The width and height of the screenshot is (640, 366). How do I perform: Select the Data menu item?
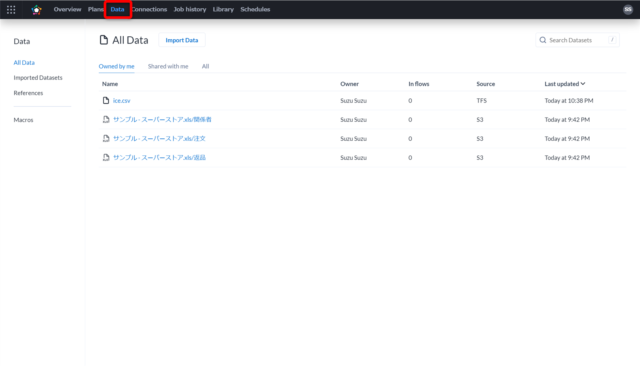tap(117, 9)
